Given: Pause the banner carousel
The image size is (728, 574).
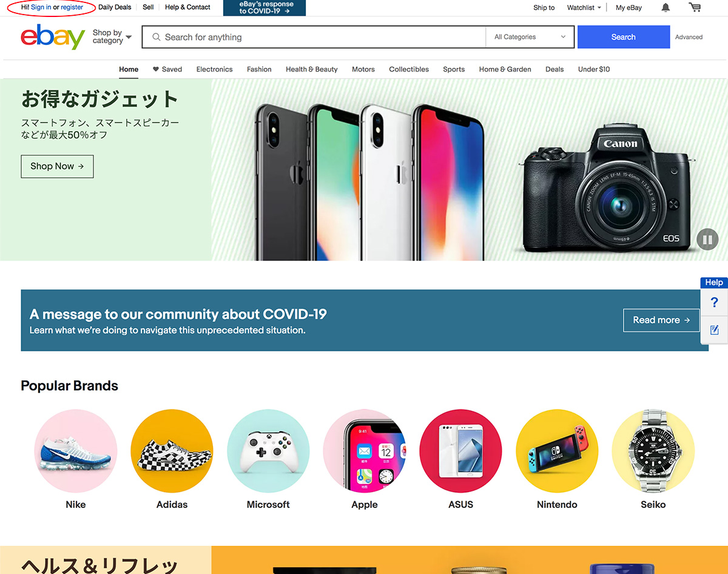Looking at the screenshot, I should [x=707, y=239].
